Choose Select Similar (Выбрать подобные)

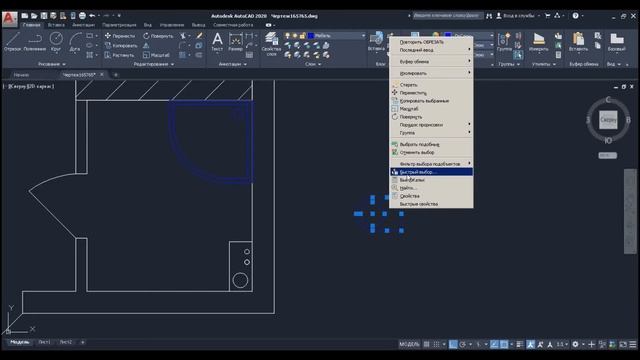click(x=431, y=144)
